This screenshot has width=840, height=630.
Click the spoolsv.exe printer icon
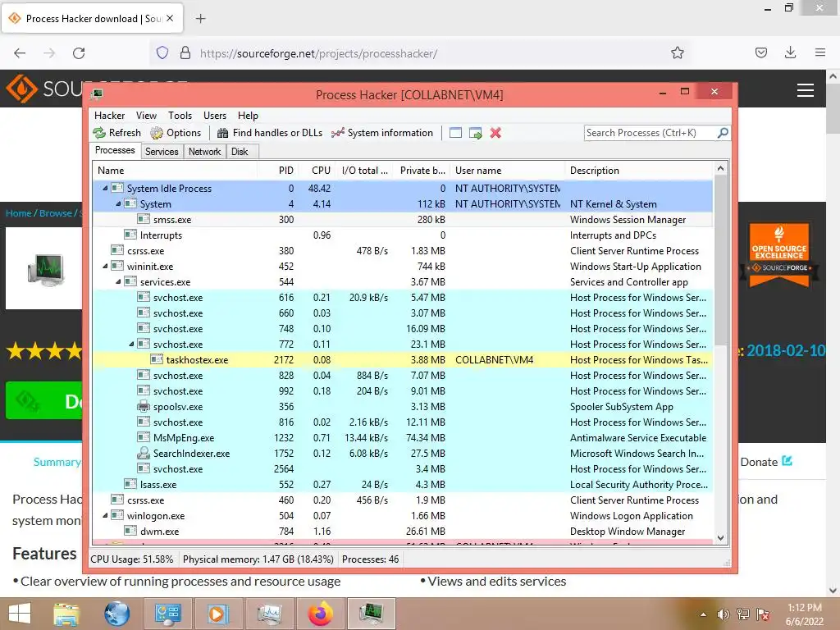[144, 406]
